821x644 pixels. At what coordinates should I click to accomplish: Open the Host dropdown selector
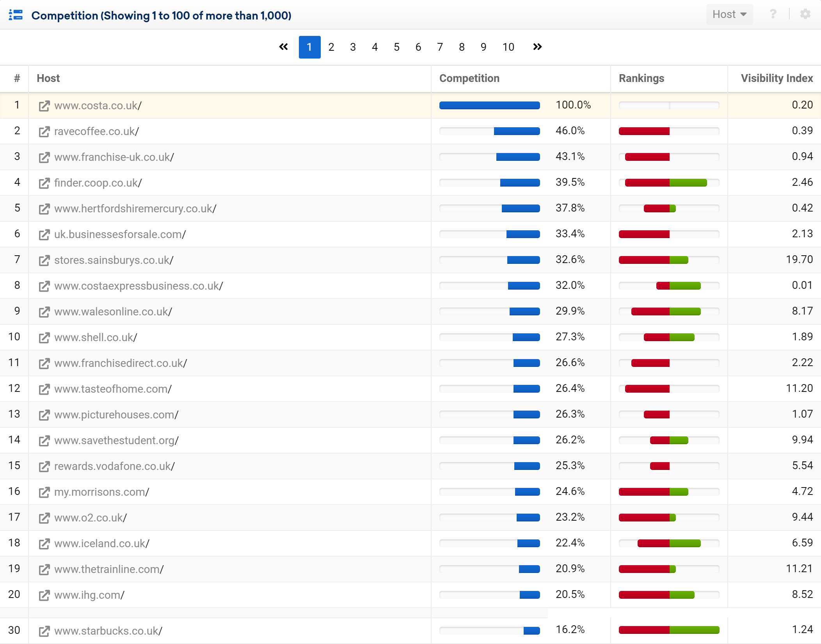tap(729, 14)
